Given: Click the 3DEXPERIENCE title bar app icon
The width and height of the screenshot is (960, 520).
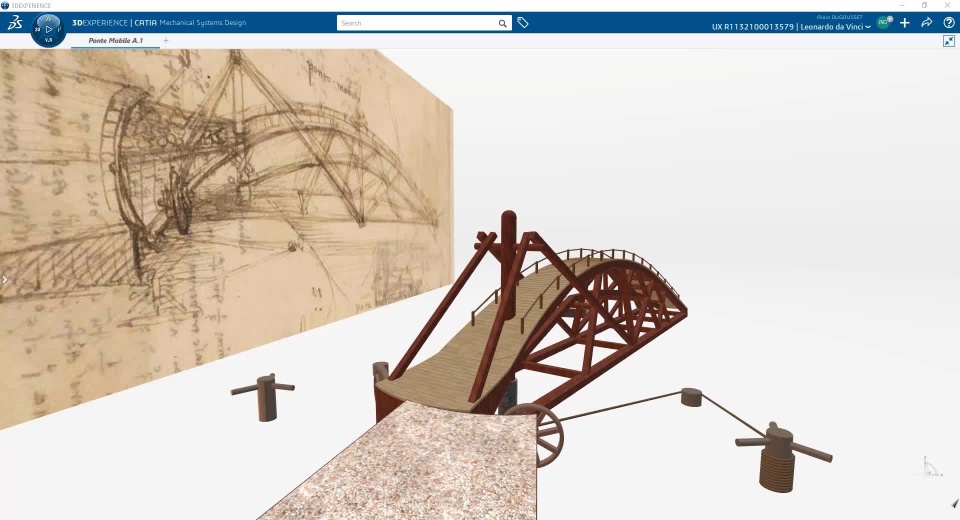Looking at the screenshot, I should click(x=5, y=5).
